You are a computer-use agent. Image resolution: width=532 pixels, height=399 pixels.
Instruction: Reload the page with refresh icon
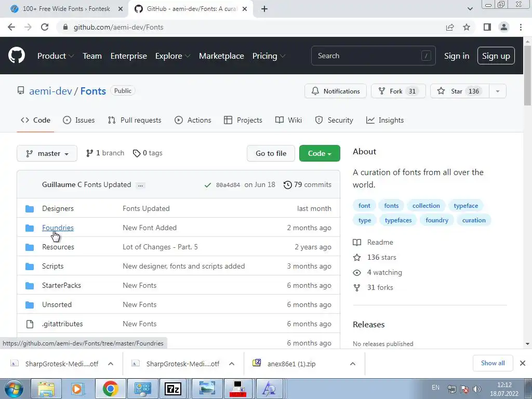[x=45, y=27]
